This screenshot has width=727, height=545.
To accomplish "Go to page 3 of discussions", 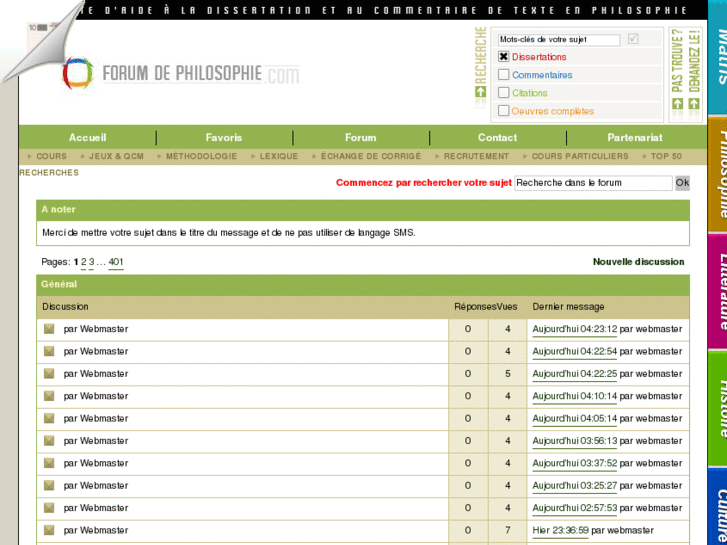I will pos(91,262).
